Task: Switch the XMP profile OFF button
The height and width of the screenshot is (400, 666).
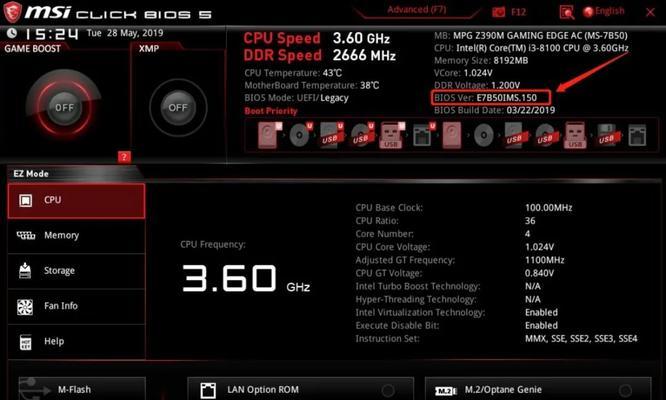Action: (x=178, y=107)
